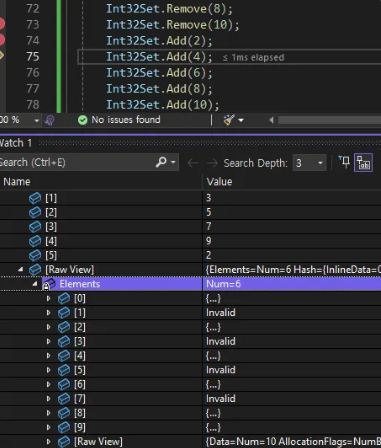Select the [2] row with value 5
Screen dimensions: 381x448
pyautogui.click(x=190, y=212)
